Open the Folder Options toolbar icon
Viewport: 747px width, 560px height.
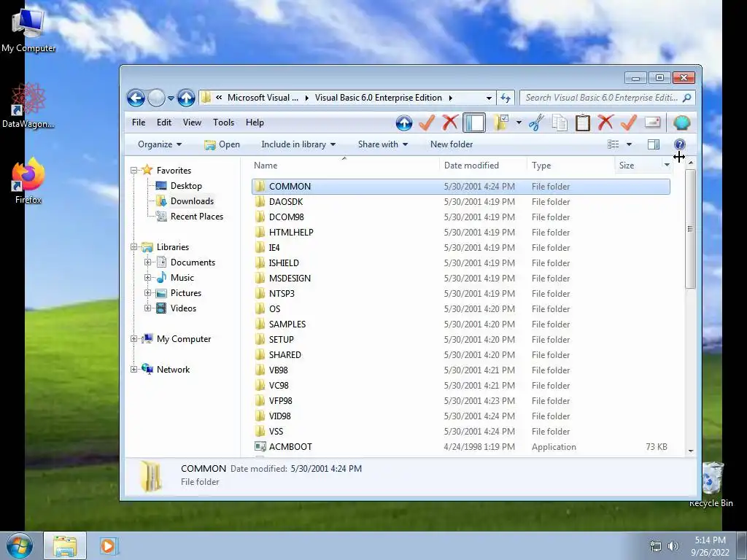tap(500, 122)
